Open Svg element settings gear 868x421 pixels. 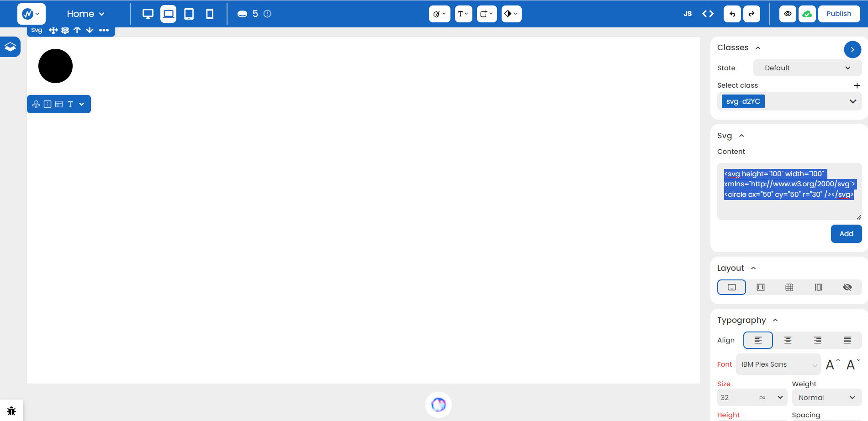click(x=65, y=31)
